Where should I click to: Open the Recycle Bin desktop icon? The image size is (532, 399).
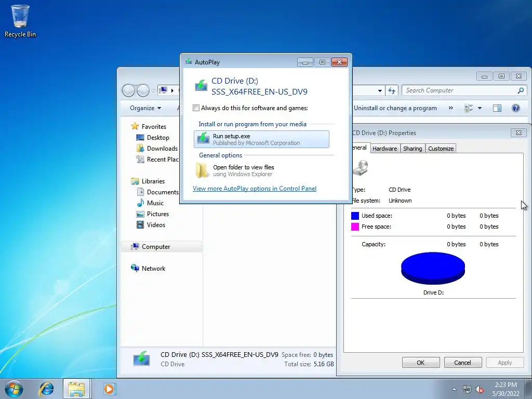coord(20,20)
